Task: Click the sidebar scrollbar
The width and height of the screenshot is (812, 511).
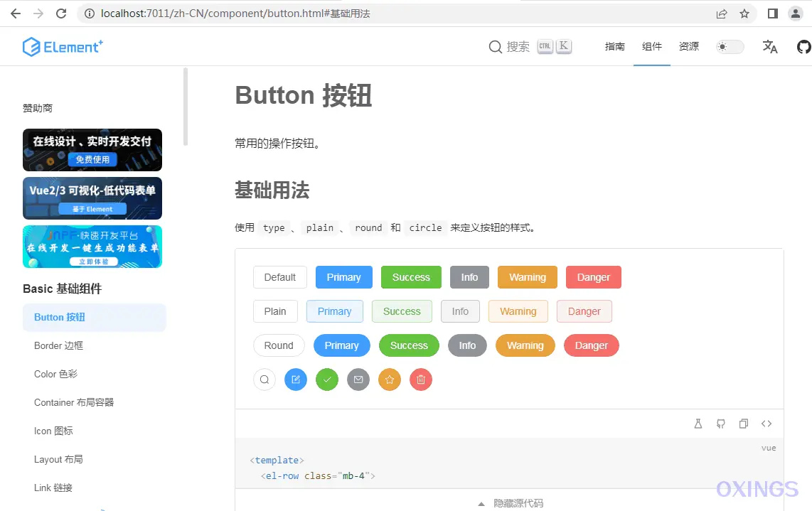Action: (186, 106)
